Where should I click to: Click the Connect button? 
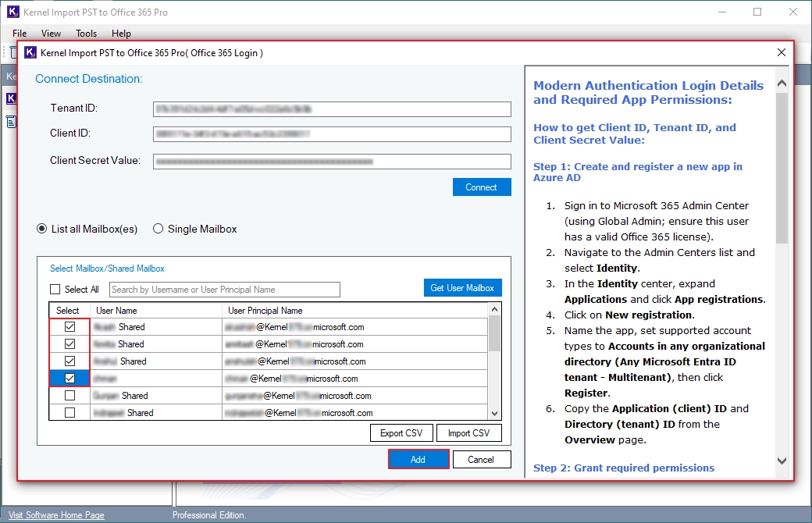tap(482, 187)
